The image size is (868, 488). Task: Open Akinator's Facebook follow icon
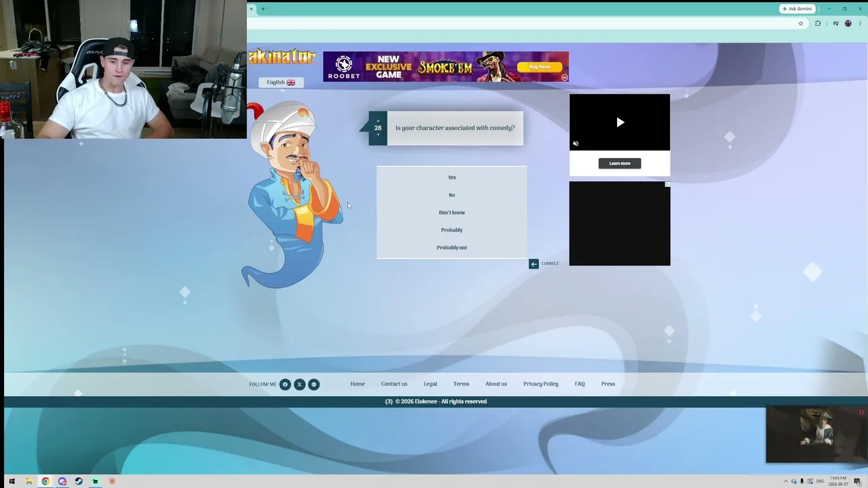(x=285, y=384)
